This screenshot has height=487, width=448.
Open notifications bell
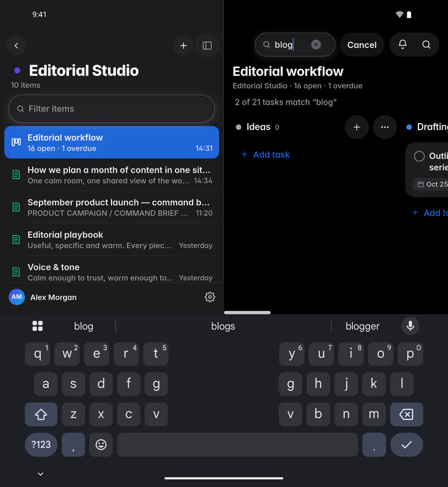pos(403,45)
